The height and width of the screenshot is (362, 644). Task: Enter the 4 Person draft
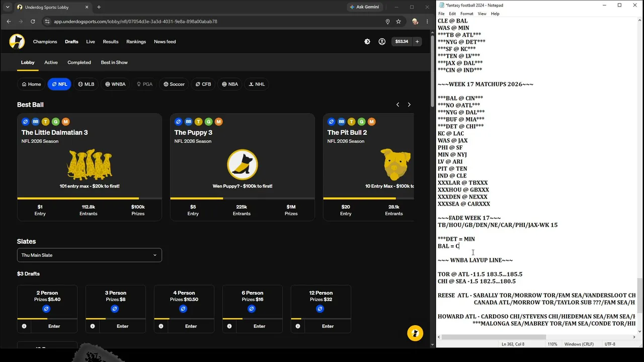pos(191,326)
